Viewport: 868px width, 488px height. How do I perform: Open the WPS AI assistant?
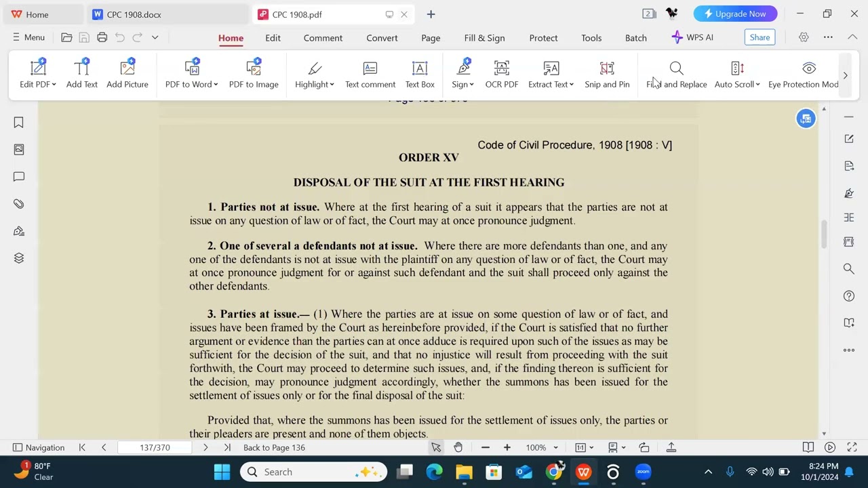[692, 37]
